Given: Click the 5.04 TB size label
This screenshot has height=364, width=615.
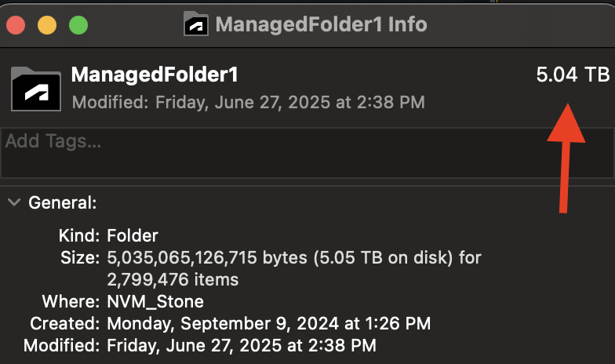Looking at the screenshot, I should pos(573,75).
